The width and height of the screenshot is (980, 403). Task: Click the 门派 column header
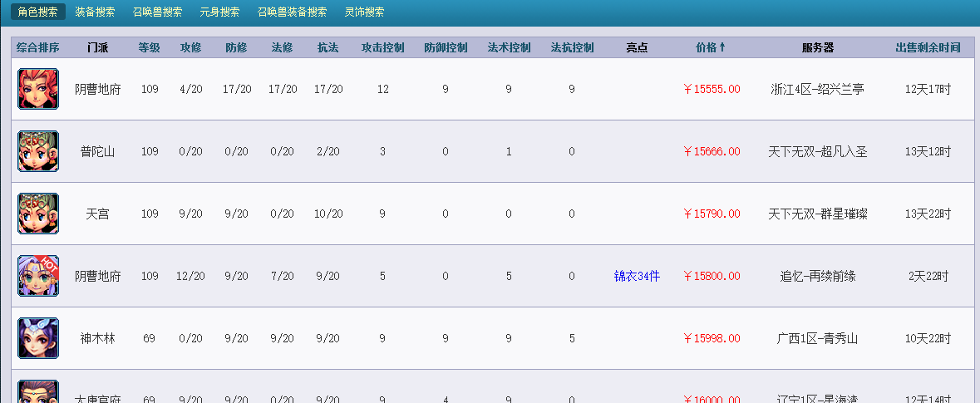(97, 48)
